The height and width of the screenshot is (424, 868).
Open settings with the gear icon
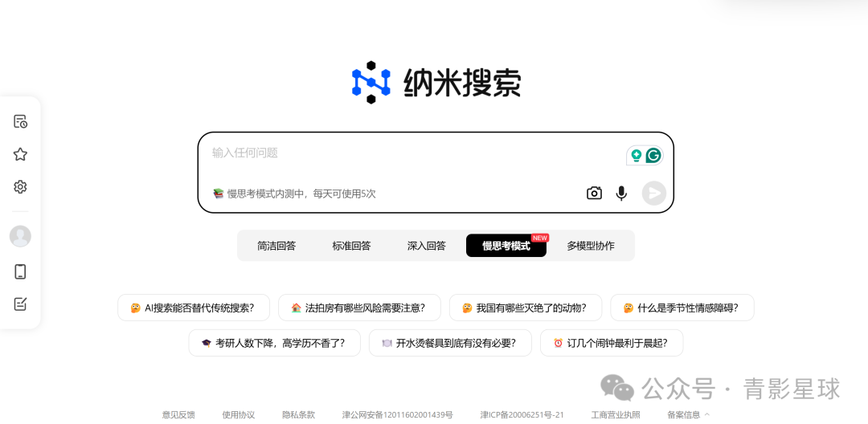pyautogui.click(x=20, y=187)
